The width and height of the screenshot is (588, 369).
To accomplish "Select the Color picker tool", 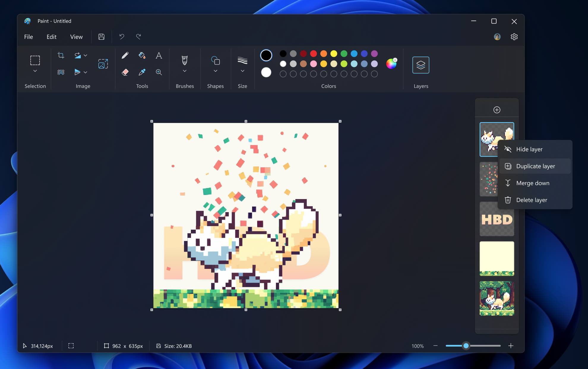I will click(x=141, y=72).
